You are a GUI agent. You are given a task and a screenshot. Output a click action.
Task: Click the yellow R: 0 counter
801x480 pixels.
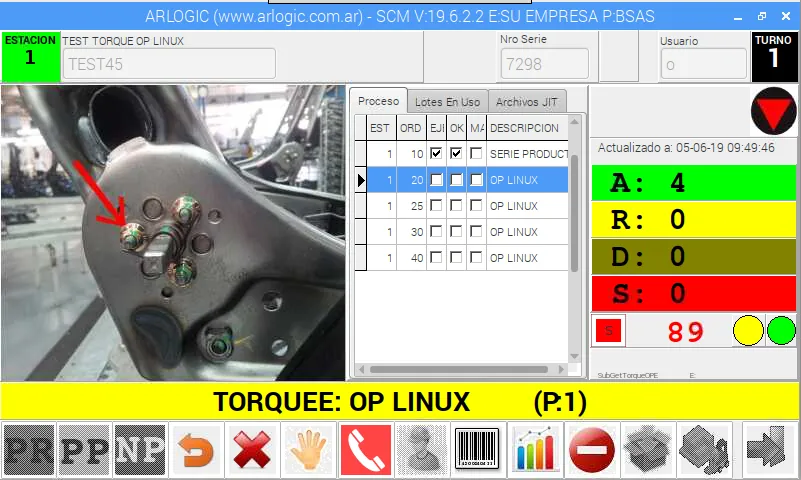(694, 220)
